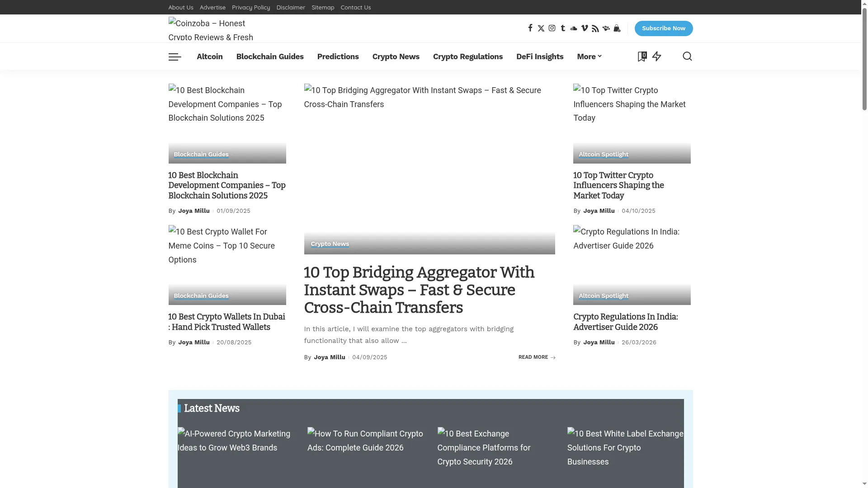Click the Subscribe Now button
This screenshot has height=488, width=868.
point(664,28)
